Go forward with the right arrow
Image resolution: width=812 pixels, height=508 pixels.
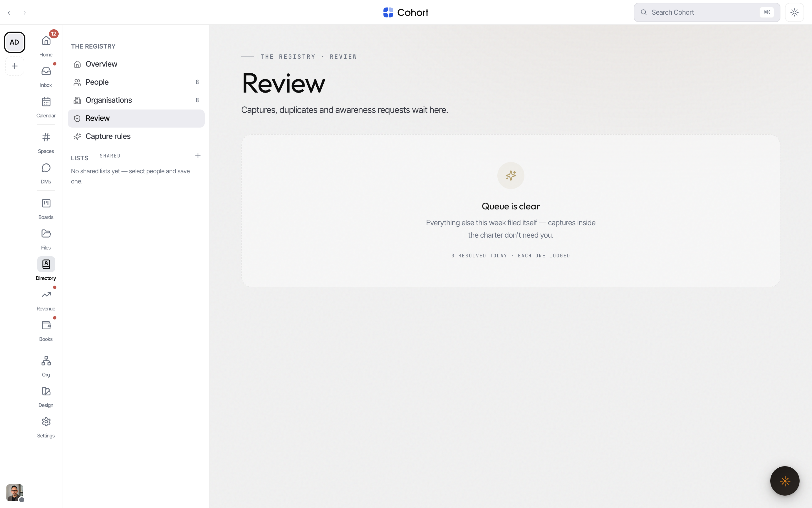point(25,12)
